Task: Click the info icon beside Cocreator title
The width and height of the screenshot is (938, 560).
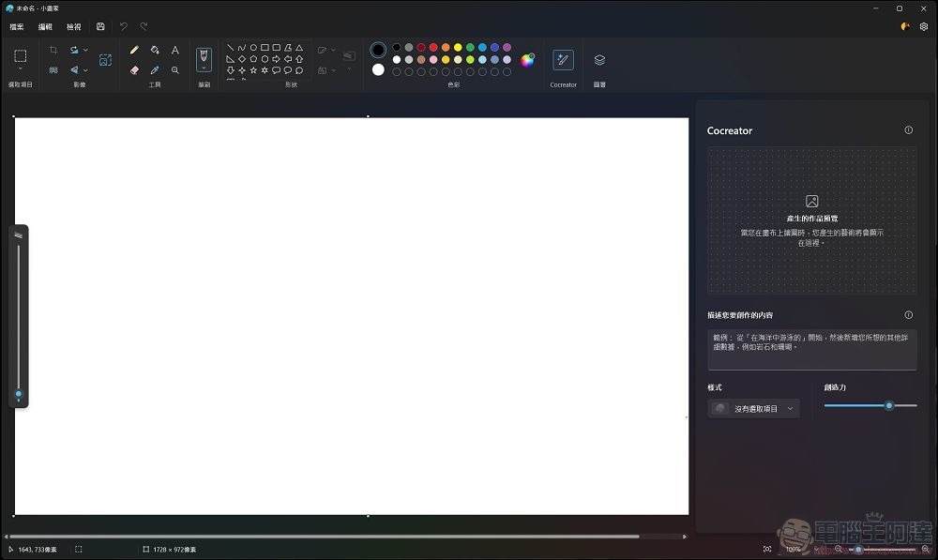Action: pyautogui.click(x=909, y=129)
